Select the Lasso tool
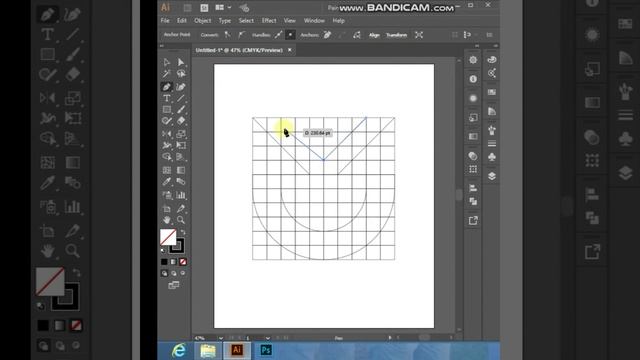 (x=181, y=74)
